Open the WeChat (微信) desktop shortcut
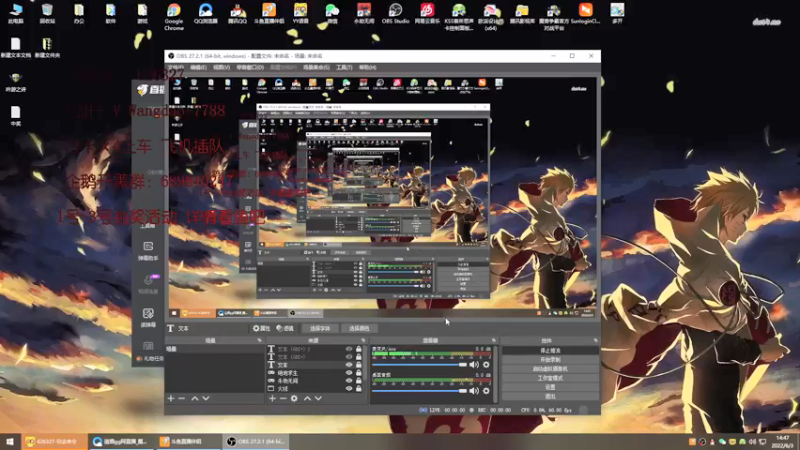Screen dimensions: 800x450 point(332,14)
